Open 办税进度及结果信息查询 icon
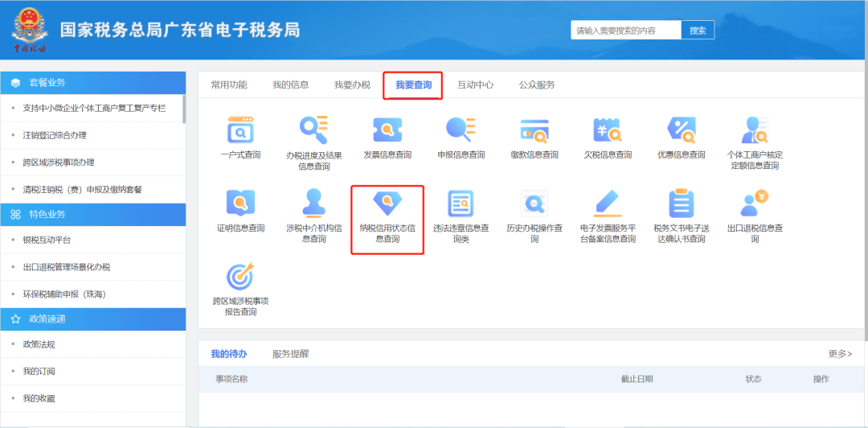 [x=314, y=130]
